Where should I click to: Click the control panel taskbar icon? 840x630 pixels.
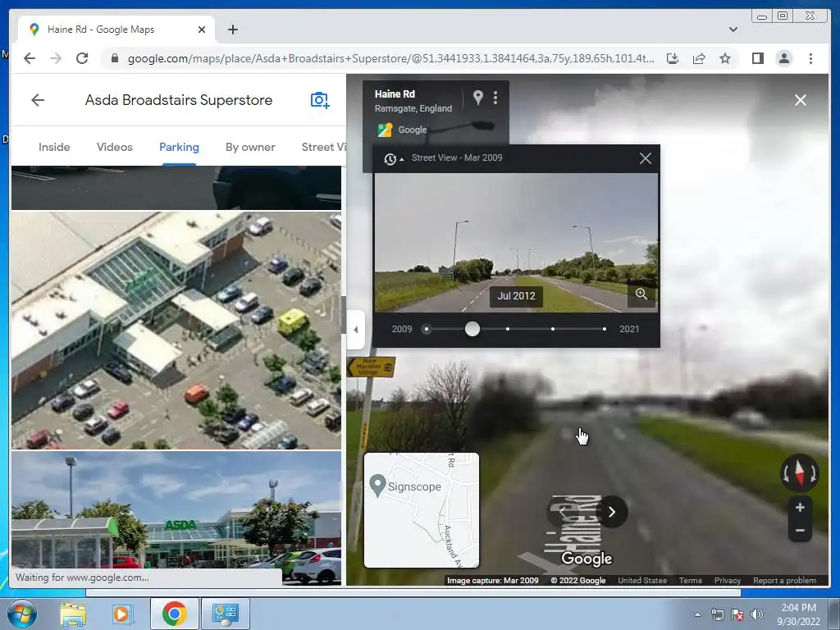226,614
